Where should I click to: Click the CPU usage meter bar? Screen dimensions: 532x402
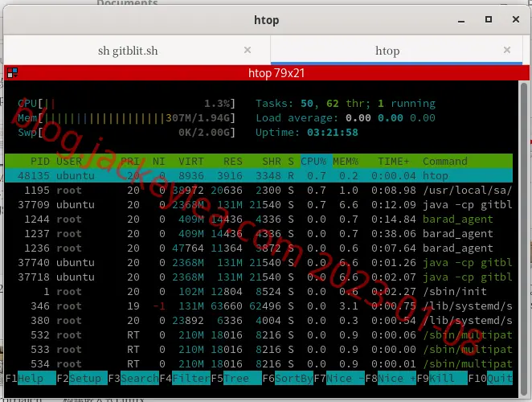pos(126,103)
